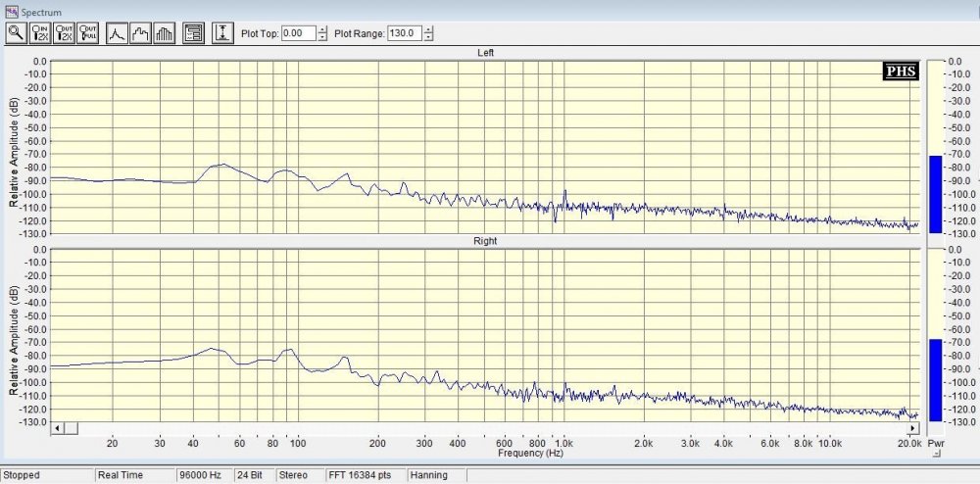Click the Plot Top value field
Image resolution: width=980 pixels, height=484 pixels.
tap(299, 33)
